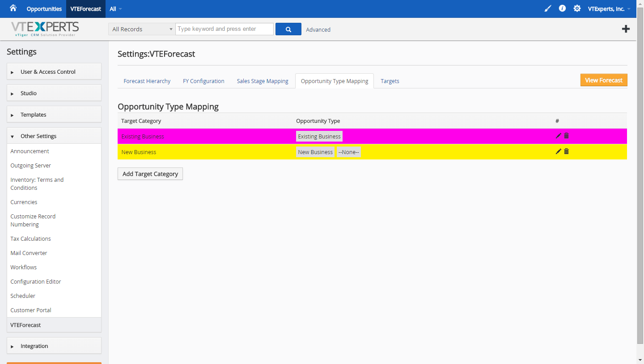Image resolution: width=644 pixels, height=364 pixels.
Task: Switch to the Targets tab
Action: (x=390, y=81)
